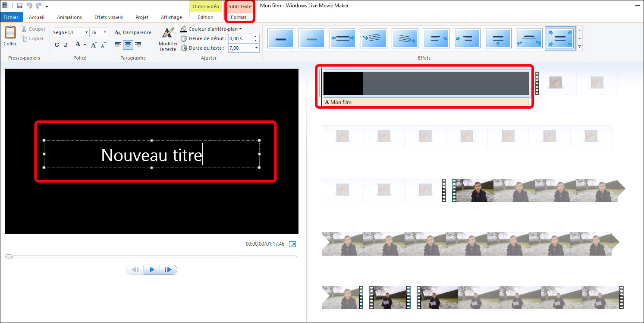The width and height of the screenshot is (644, 323).
Task: Undo the last action with the arrow icon
Action: pos(29,5)
